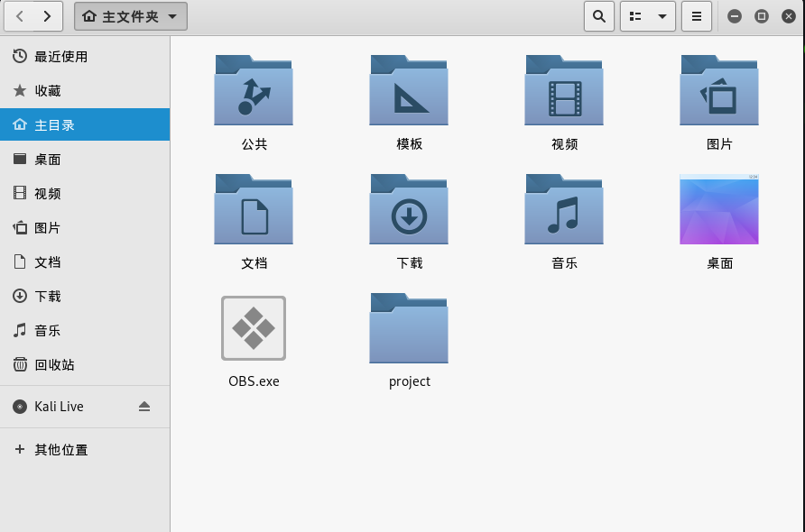Select the 模板 folder icon

click(x=409, y=90)
